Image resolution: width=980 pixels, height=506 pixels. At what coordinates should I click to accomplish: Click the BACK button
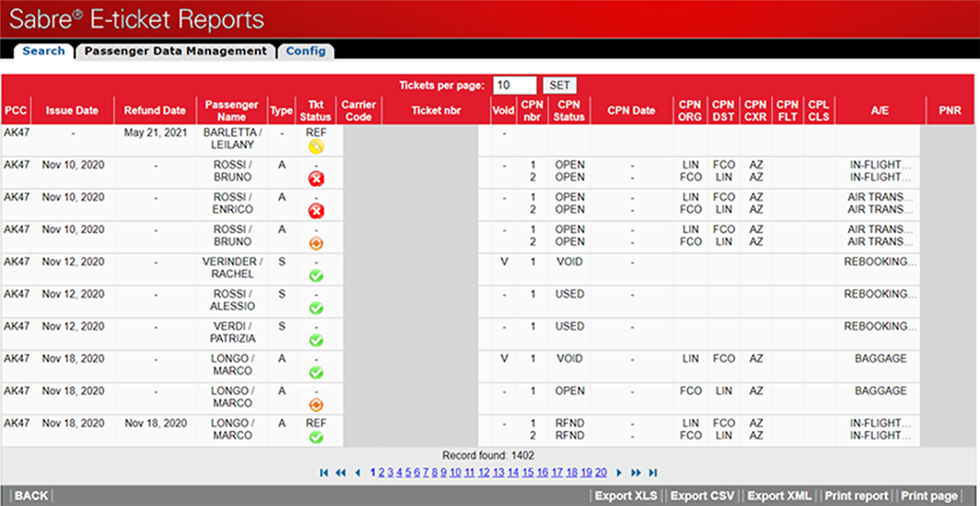tap(31, 496)
